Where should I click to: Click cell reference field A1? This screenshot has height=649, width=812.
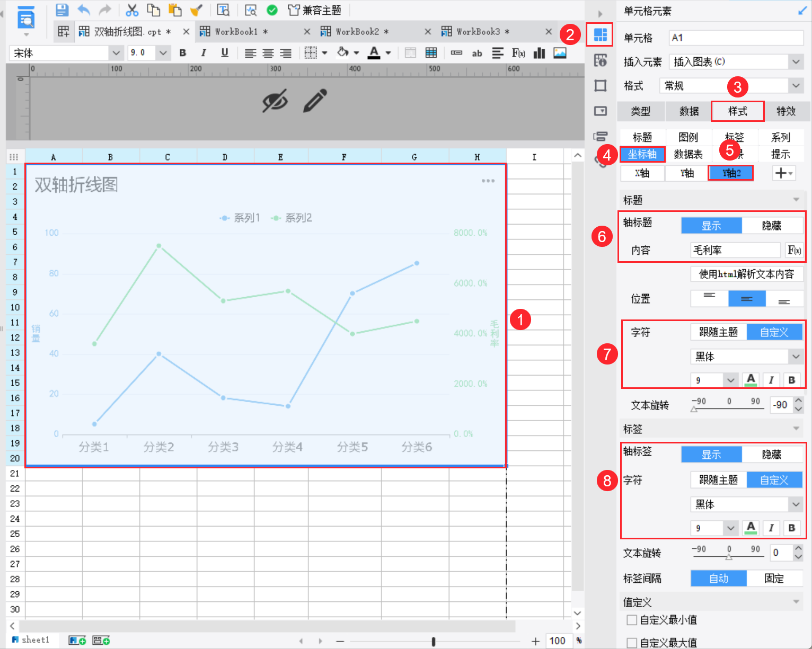736,38
